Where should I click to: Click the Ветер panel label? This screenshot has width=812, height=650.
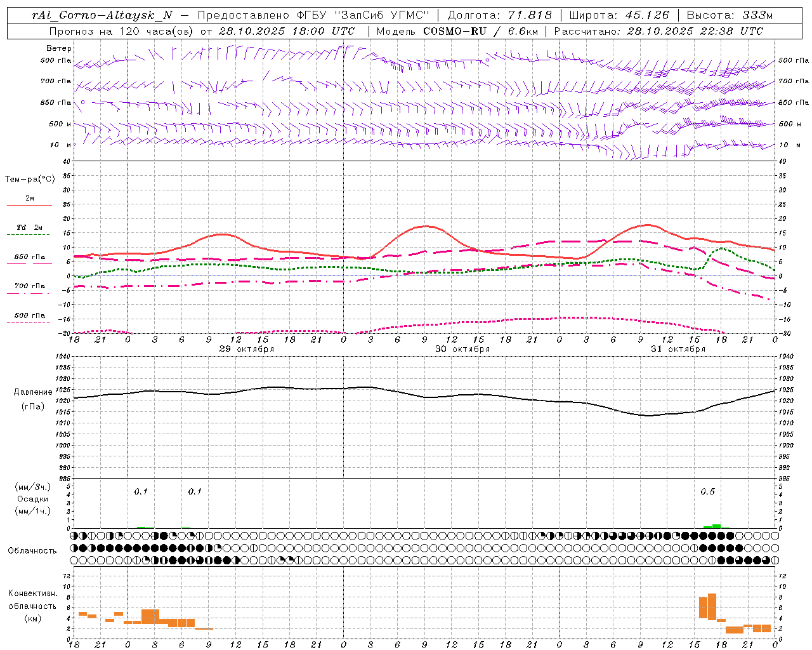click(x=59, y=48)
